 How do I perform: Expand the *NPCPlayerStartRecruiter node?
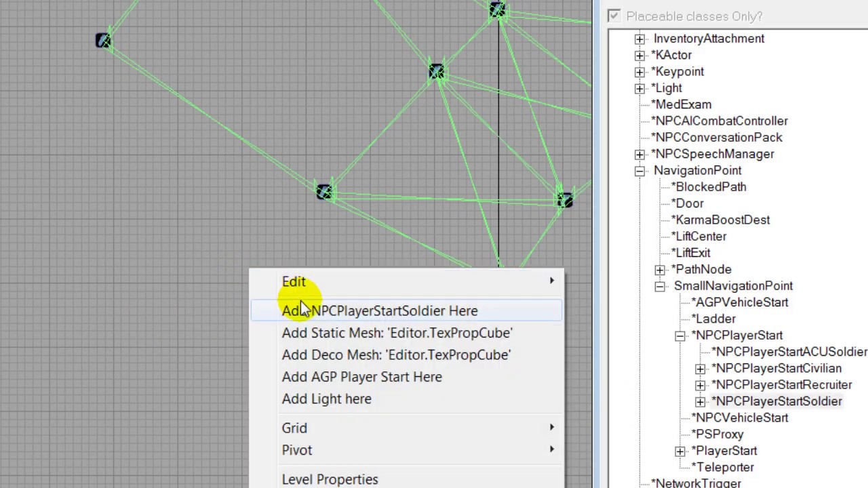tap(701, 385)
